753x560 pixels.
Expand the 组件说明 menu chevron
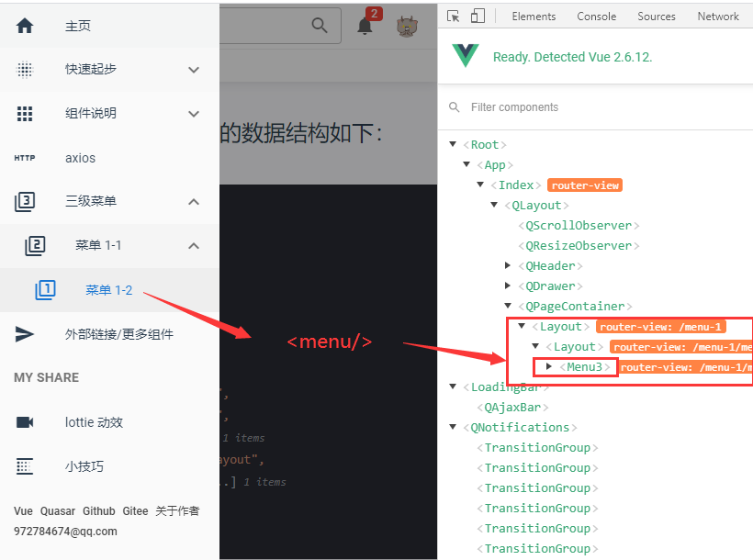click(x=194, y=114)
